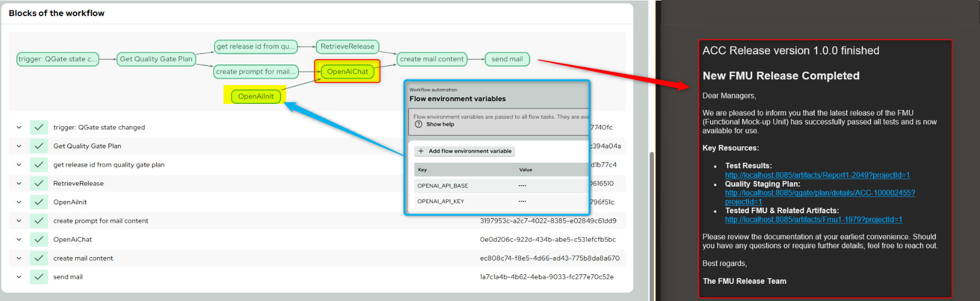Select the OpenAiInit workflow node
The height and width of the screenshot is (301, 980).
[256, 96]
